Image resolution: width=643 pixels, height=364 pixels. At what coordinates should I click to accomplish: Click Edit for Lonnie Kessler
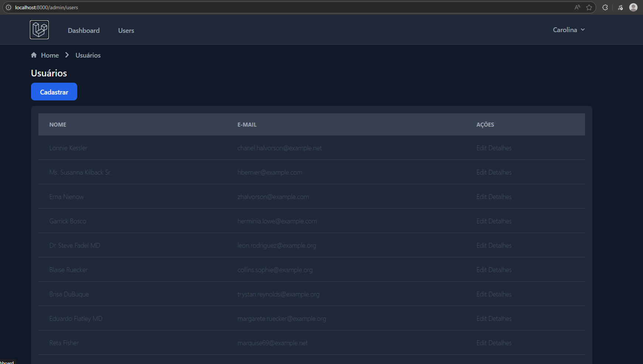(x=481, y=148)
